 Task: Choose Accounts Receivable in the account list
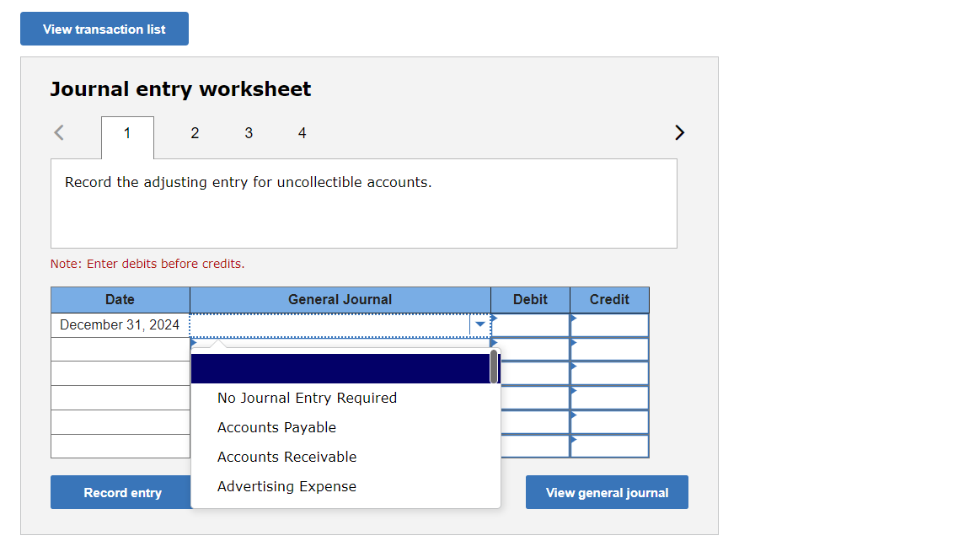coord(287,457)
